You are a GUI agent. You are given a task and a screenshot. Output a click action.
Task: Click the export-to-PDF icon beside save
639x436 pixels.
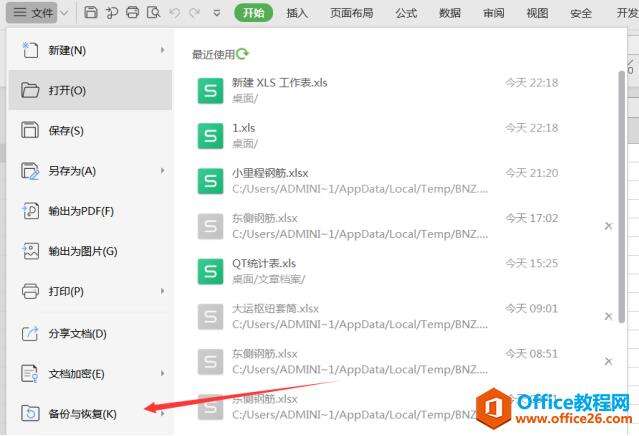click(x=111, y=13)
